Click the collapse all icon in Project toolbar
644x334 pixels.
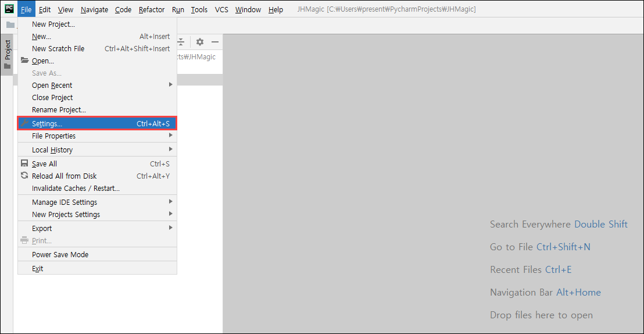point(181,42)
